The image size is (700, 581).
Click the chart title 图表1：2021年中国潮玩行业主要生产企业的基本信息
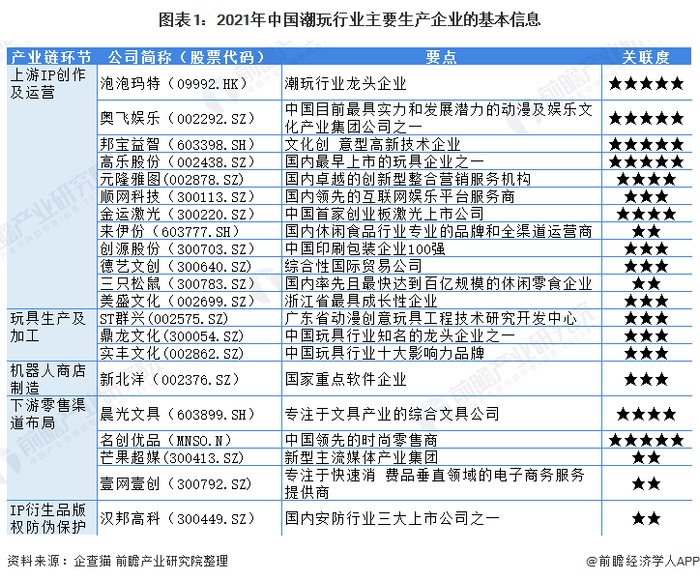[x=349, y=20]
